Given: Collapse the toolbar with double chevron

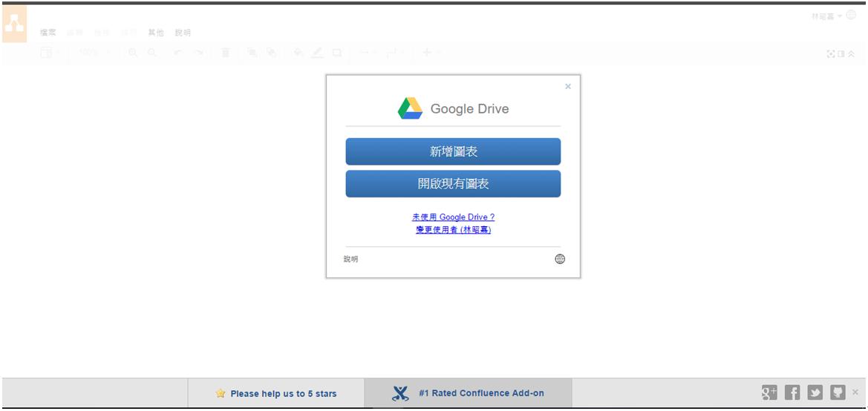Looking at the screenshot, I should pos(852,53).
